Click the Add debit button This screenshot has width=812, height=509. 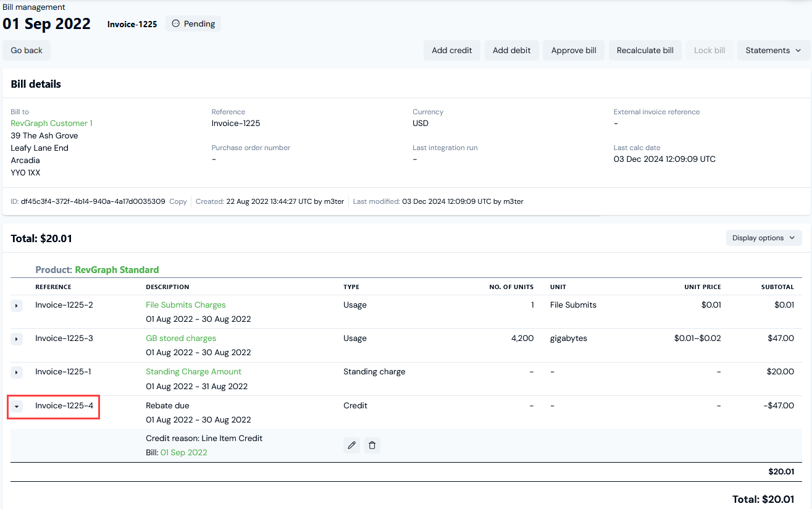[511, 51]
